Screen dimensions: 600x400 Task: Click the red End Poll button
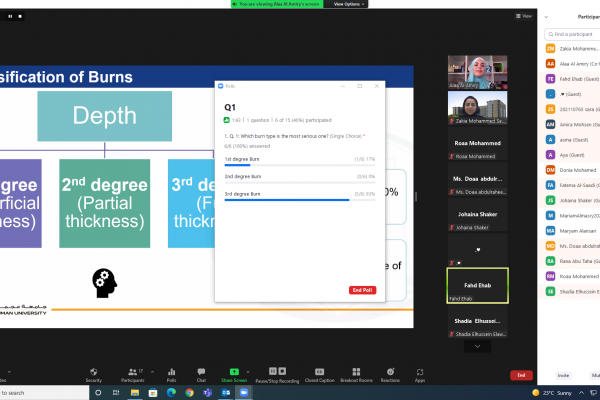[362, 290]
